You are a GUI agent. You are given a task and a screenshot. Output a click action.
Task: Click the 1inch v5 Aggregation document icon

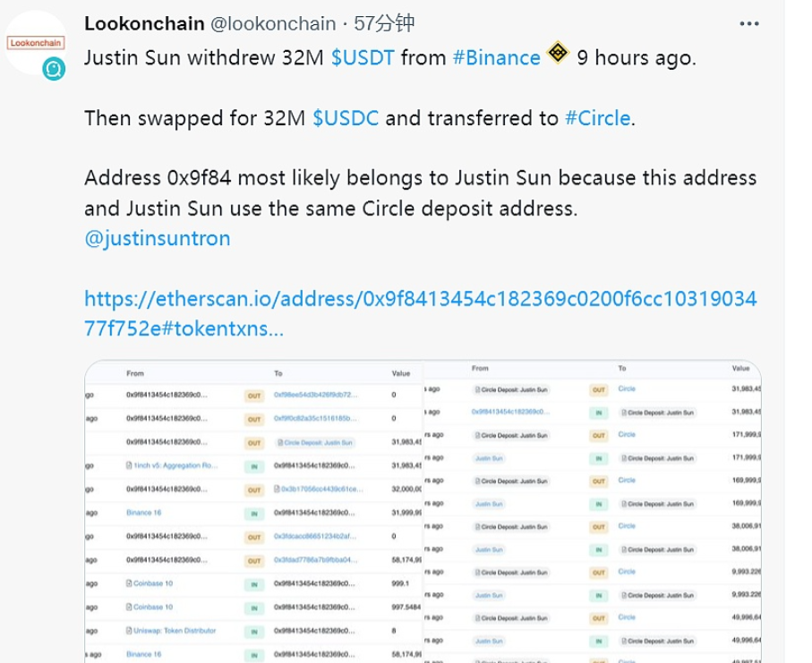pyautogui.click(x=130, y=466)
